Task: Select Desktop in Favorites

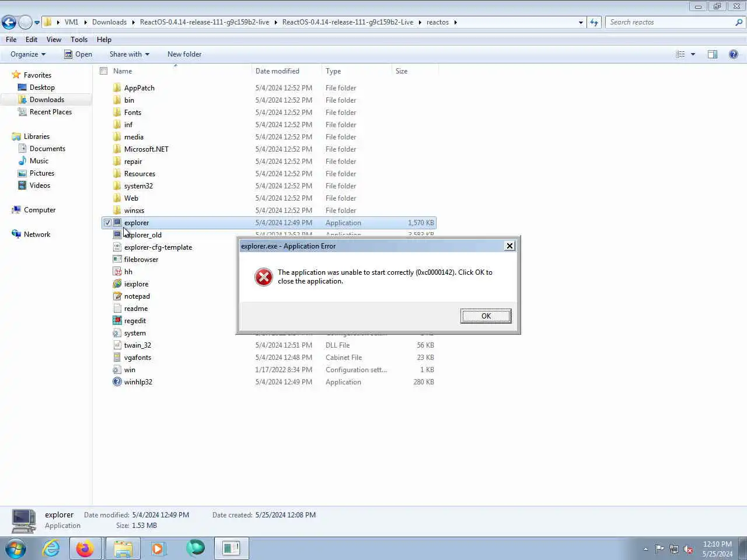Action: pos(42,87)
